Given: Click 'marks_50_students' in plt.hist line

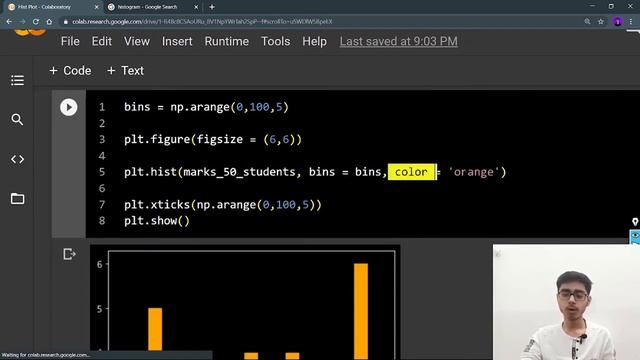Looking at the screenshot, I should 240,172.
